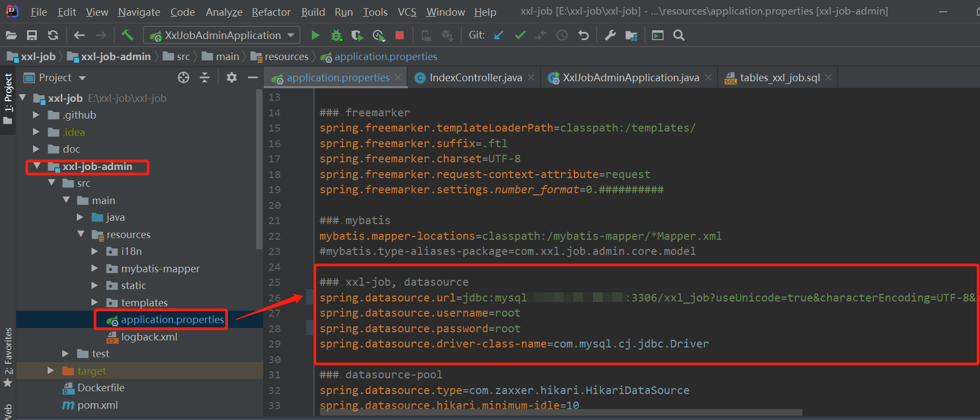This screenshot has width=980, height=420.
Task: Click Collapse All icon in Project panel
Action: click(x=205, y=77)
